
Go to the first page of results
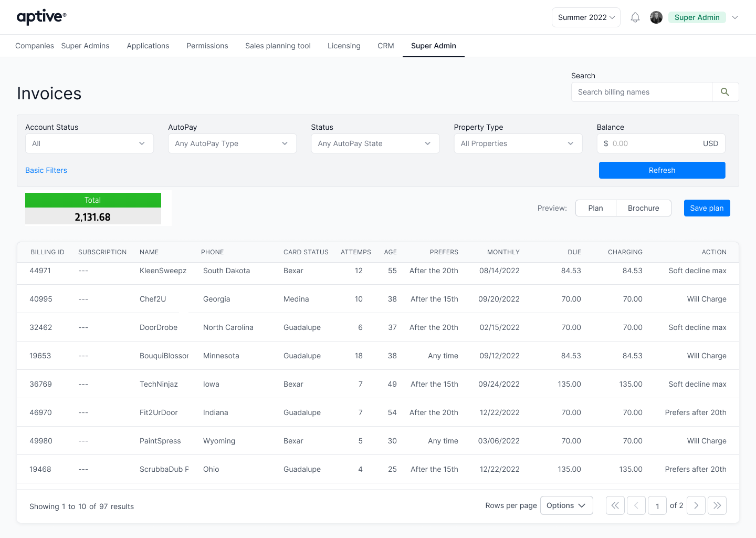pyautogui.click(x=615, y=505)
